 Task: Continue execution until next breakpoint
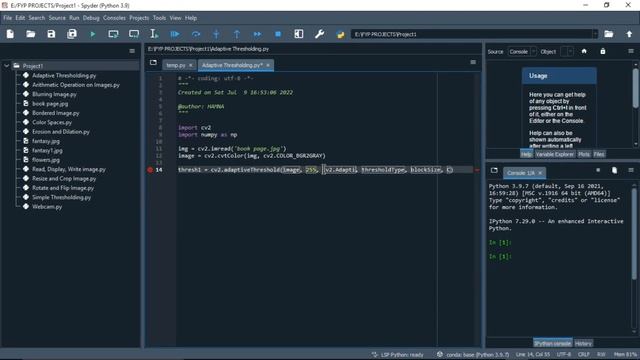point(257,34)
